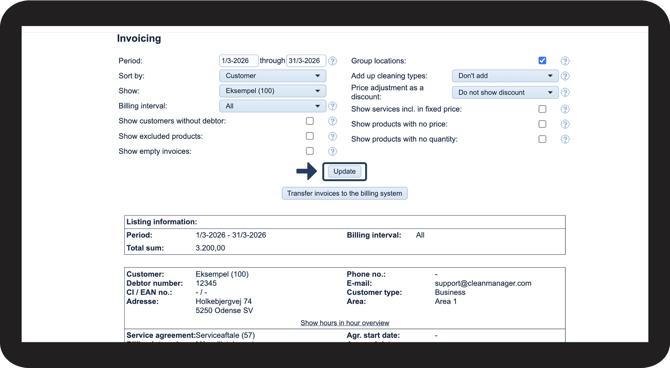Screen dimensions: 670x368
Task: Tick Show products with no price
Action: pyautogui.click(x=542, y=124)
